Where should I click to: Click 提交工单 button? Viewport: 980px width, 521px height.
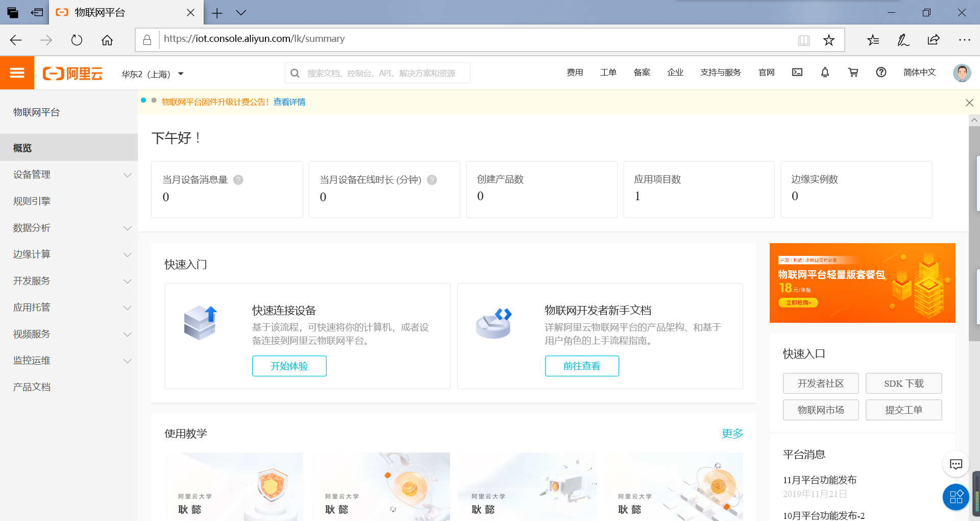(x=904, y=410)
